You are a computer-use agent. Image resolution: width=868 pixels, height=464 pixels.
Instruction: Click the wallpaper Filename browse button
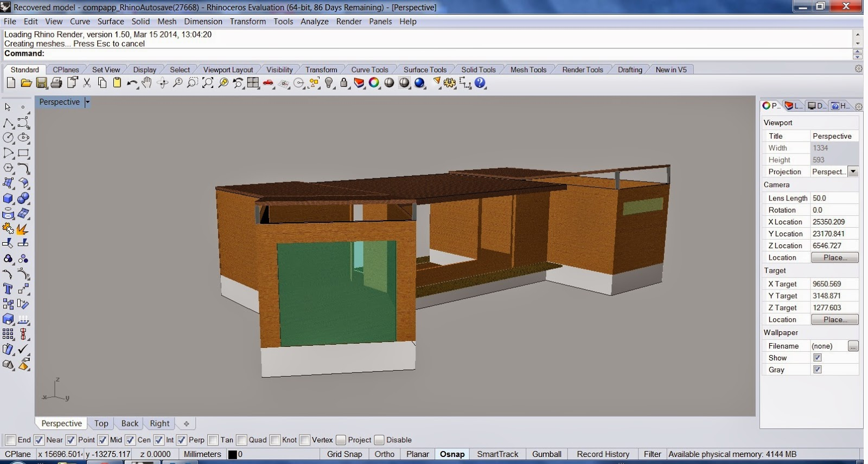[x=853, y=346]
